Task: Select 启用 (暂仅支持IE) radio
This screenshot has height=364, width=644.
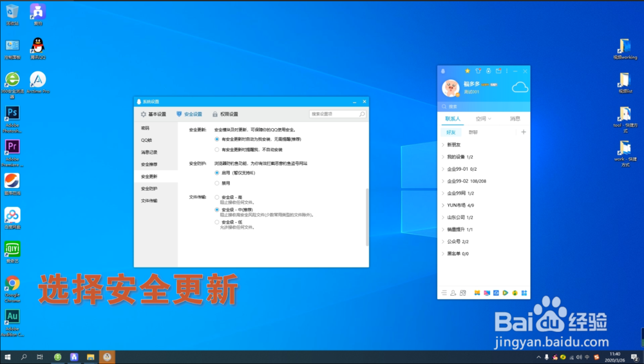Action: tap(217, 173)
